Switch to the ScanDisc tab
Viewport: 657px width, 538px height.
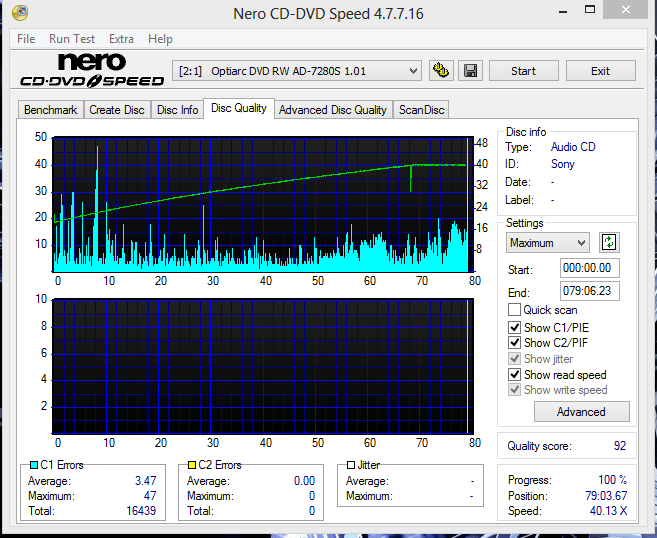pos(421,110)
